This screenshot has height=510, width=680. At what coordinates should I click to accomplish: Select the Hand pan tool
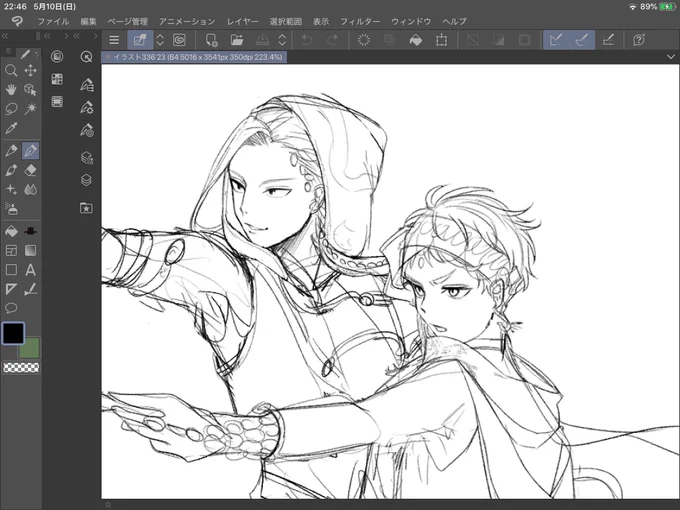[11, 89]
